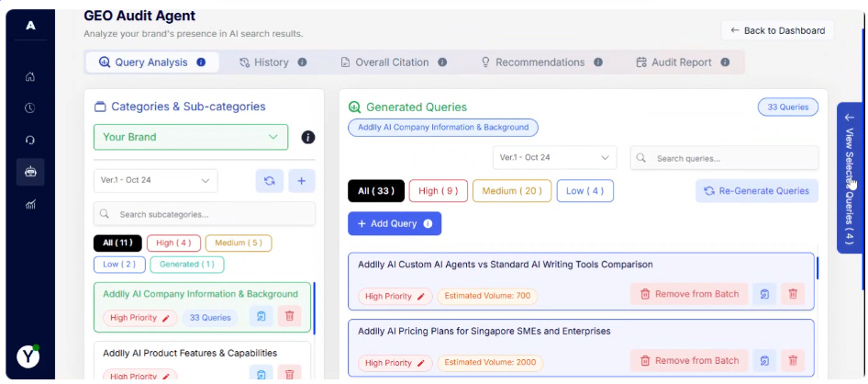The height and width of the screenshot is (384, 868).
Task: Filter subcategories by All (11)
Action: (x=117, y=243)
